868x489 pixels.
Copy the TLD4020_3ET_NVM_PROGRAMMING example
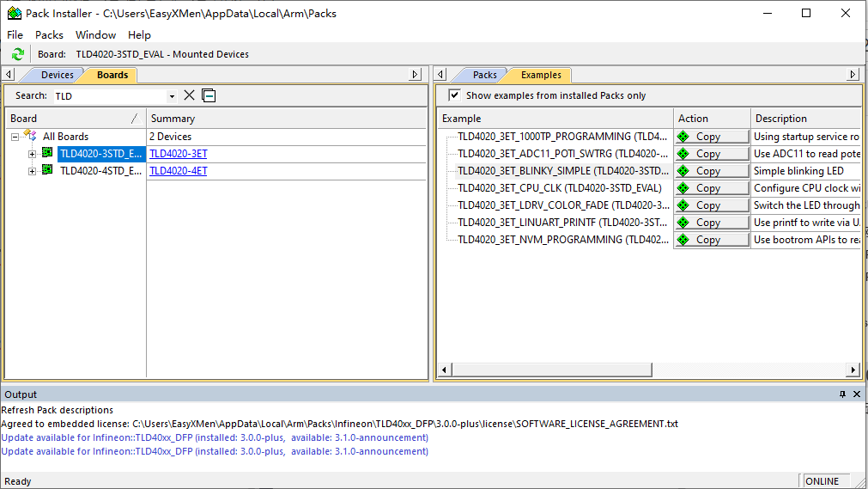(x=712, y=240)
